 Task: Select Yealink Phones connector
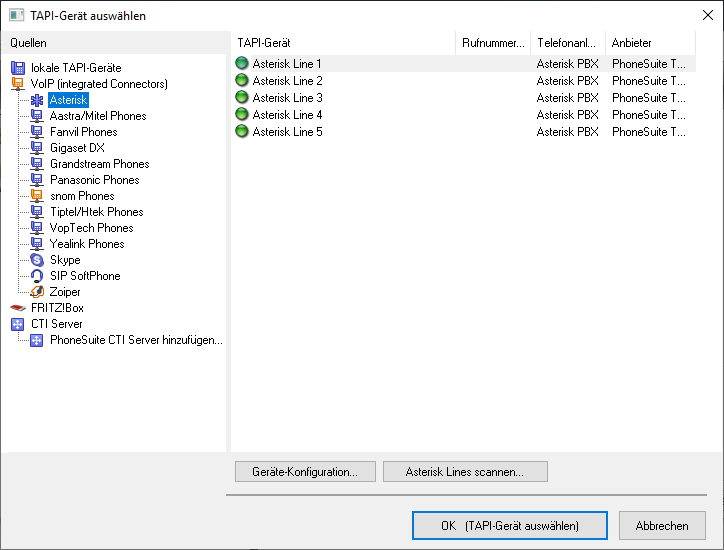point(87,244)
